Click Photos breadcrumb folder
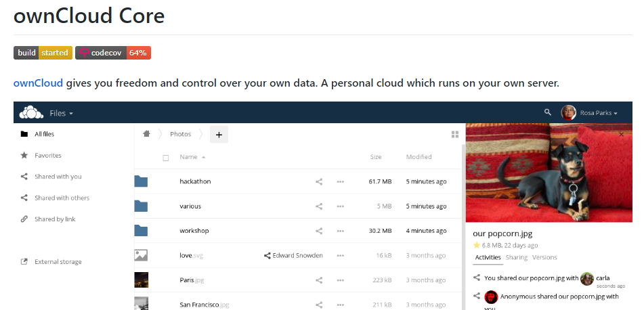644x310 pixels. point(180,134)
